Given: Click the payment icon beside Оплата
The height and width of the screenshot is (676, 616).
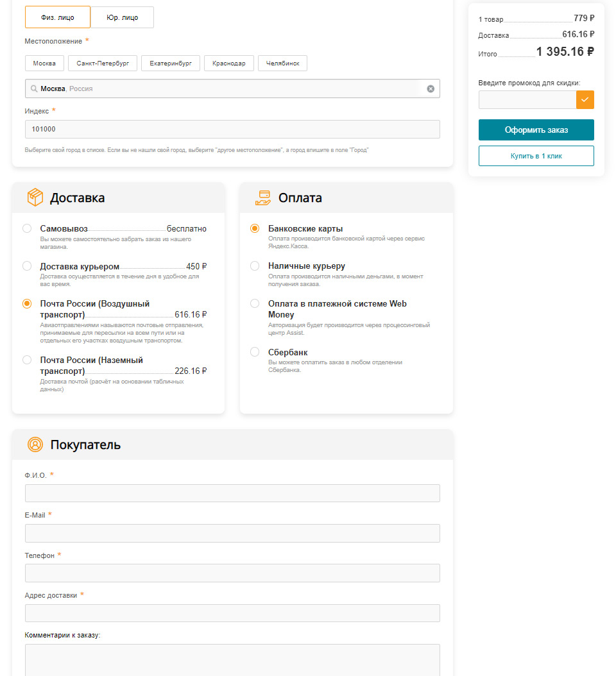Looking at the screenshot, I should [x=262, y=197].
